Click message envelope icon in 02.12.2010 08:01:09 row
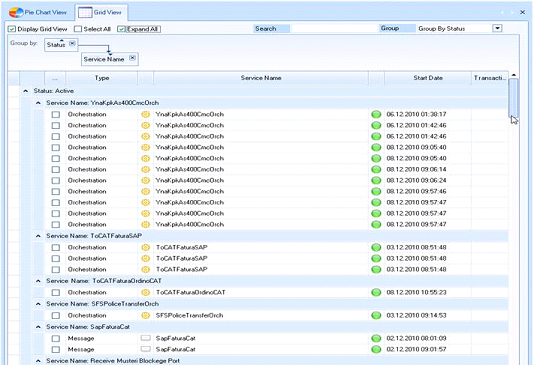This screenshot has width=533, height=365. [x=145, y=338]
